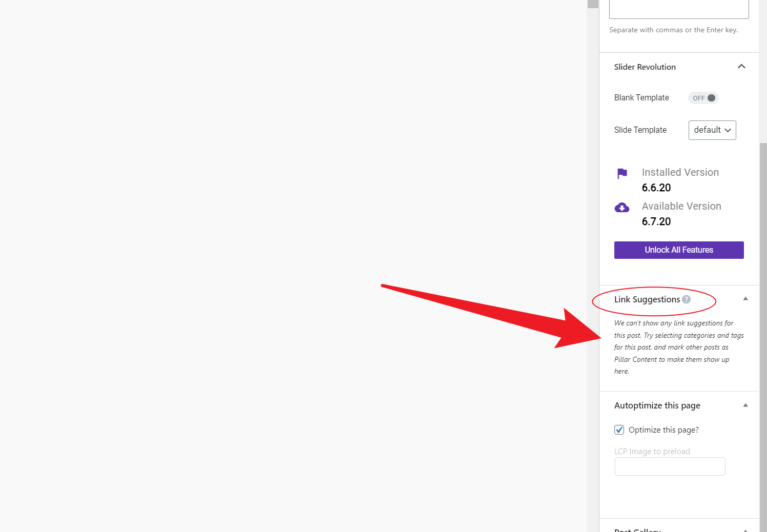
Task: Click the Link Suggestions help question-mark icon
Action: click(687, 299)
